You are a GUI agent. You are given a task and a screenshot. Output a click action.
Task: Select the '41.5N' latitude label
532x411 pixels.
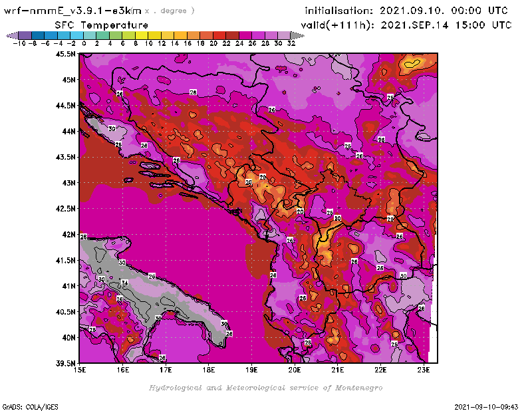tap(66, 260)
